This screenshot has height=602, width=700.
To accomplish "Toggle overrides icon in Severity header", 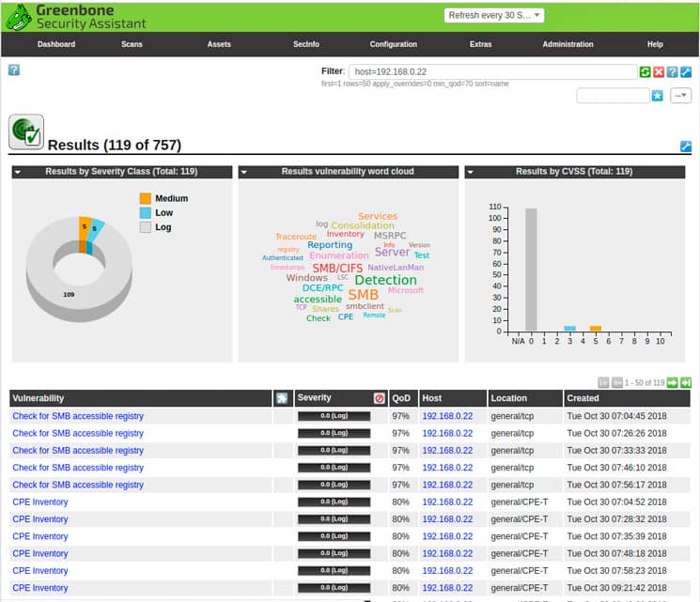I will (379, 398).
